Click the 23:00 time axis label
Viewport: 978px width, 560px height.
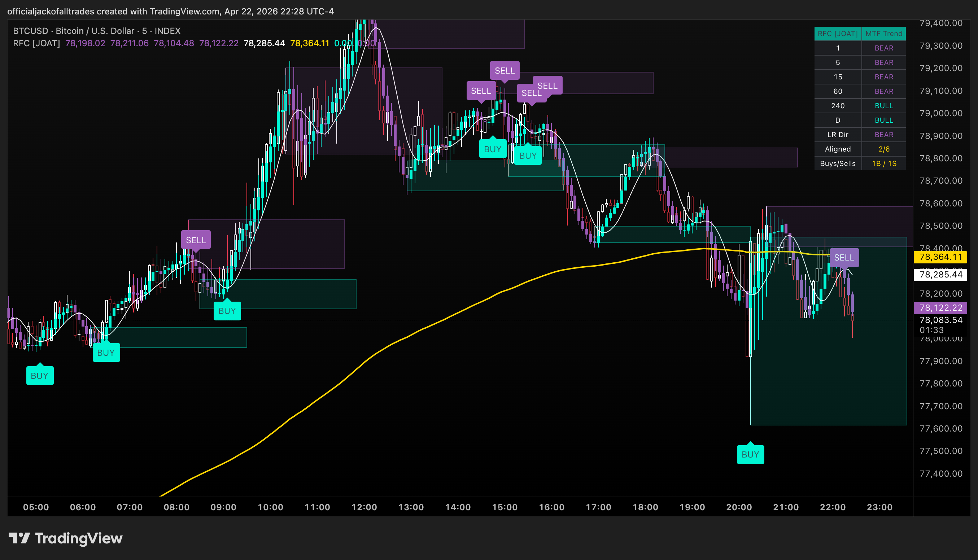880,507
